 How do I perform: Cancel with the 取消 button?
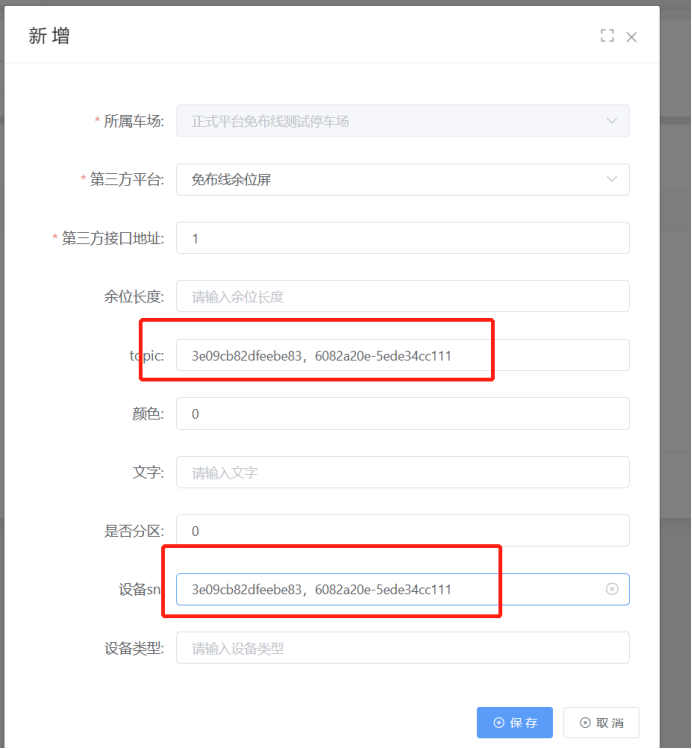point(601,723)
